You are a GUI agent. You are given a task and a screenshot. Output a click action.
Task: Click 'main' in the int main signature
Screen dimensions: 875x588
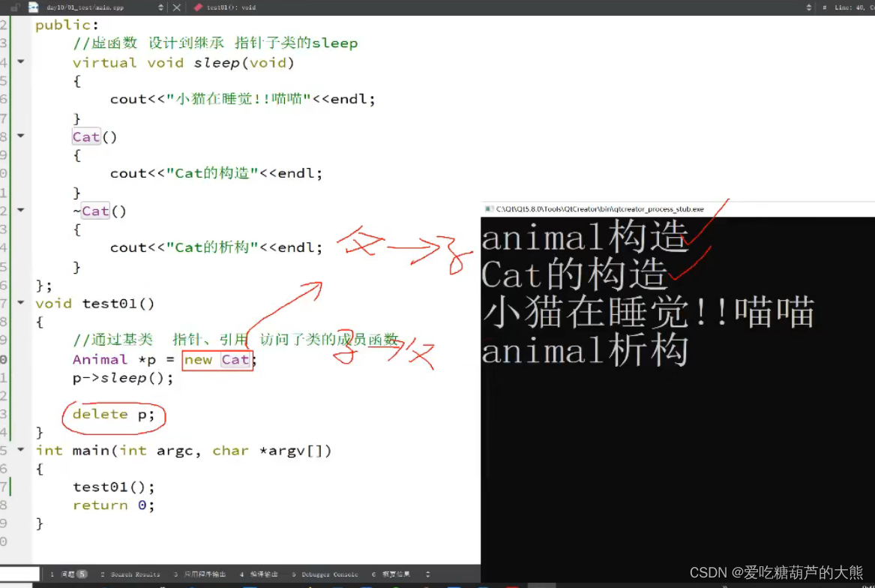(91, 451)
